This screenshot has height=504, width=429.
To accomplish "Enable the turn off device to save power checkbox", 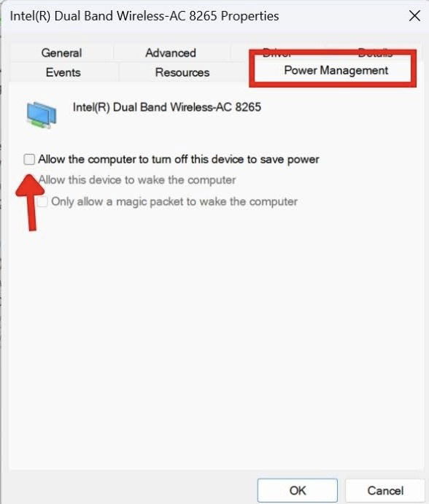I will click(x=29, y=159).
